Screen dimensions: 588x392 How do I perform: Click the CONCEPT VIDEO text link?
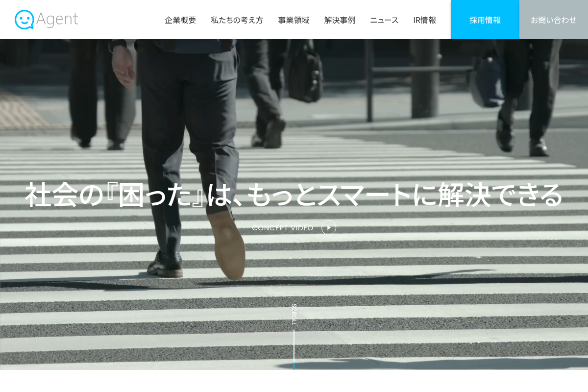tap(283, 228)
